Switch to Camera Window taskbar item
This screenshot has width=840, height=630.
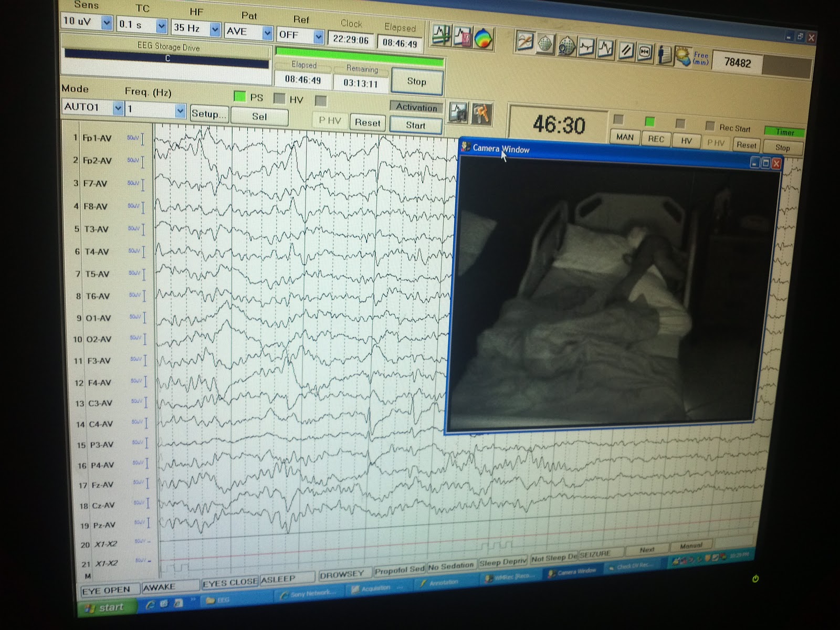(572, 571)
